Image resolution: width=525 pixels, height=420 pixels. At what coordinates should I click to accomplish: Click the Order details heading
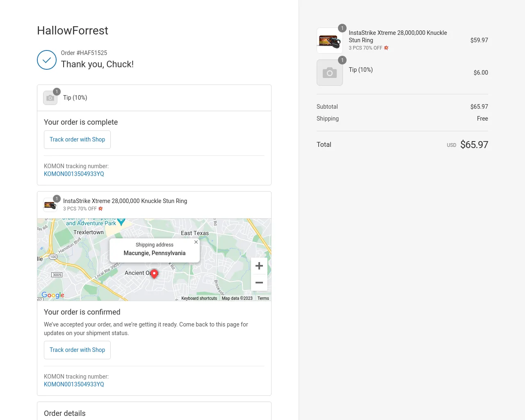65,413
